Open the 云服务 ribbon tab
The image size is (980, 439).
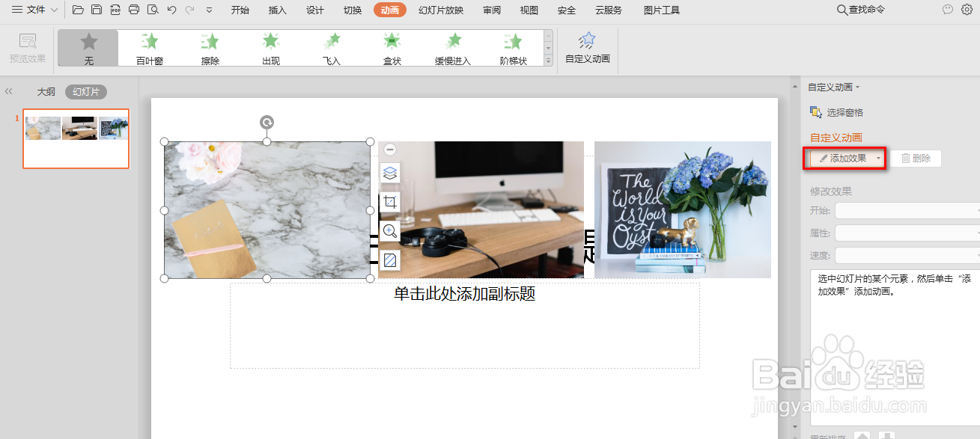609,10
